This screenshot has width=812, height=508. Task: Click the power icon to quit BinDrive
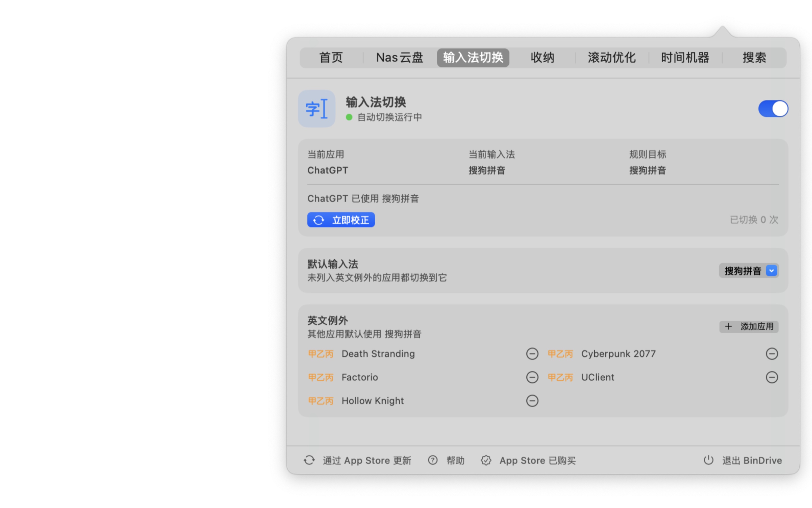tap(708, 460)
